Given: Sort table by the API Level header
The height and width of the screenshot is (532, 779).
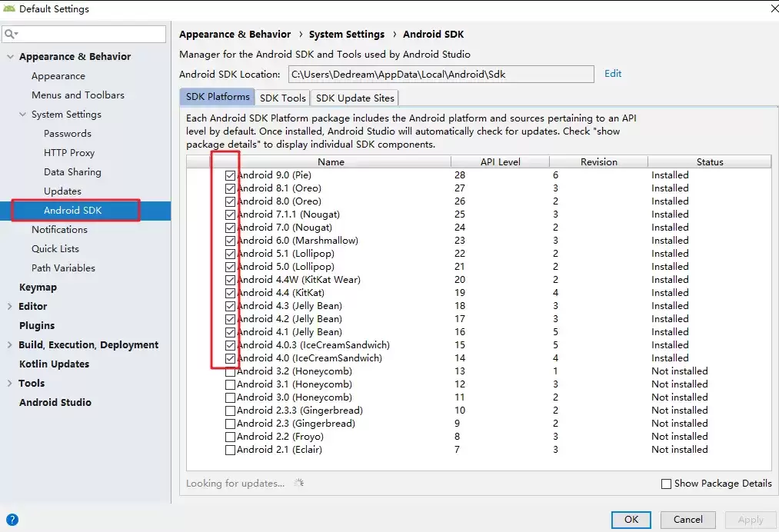Looking at the screenshot, I should [x=501, y=162].
